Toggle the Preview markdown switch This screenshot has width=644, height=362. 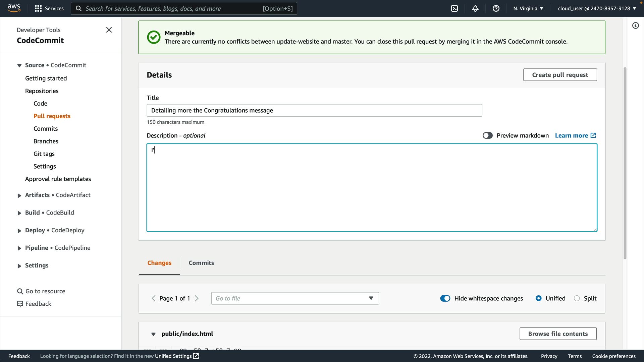[x=487, y=135]
